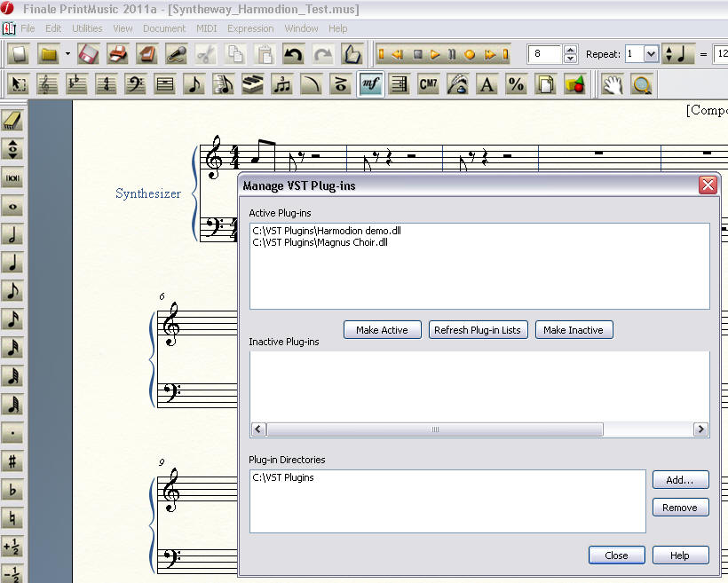Click the round record button
728x583 pixels.
pyautogui.click(x=470, y=54)
